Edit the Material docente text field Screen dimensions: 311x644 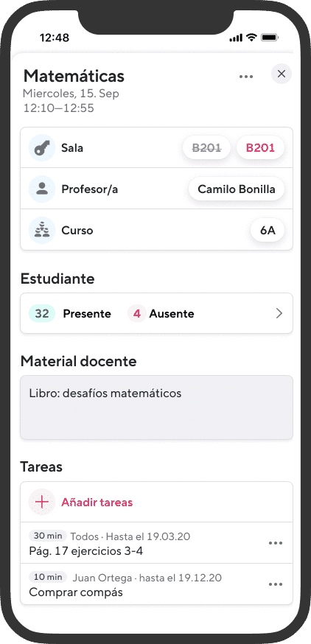(x=156, y=407)
